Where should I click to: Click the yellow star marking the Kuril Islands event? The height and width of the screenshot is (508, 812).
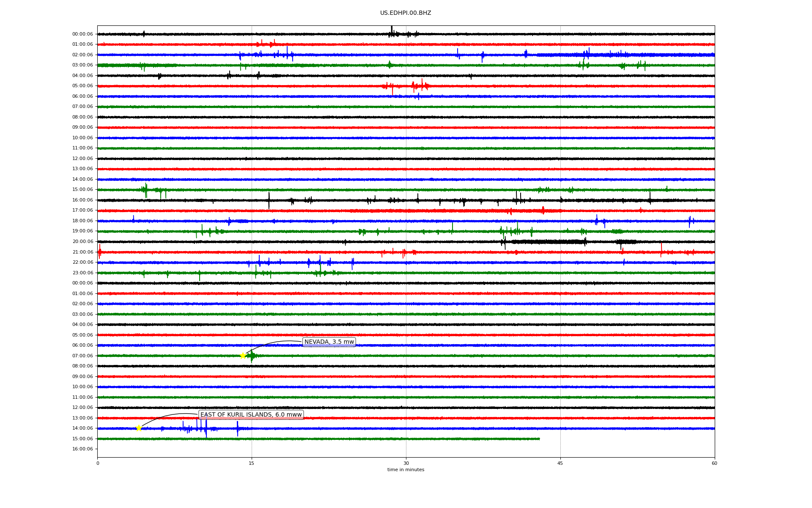(139, 428)
